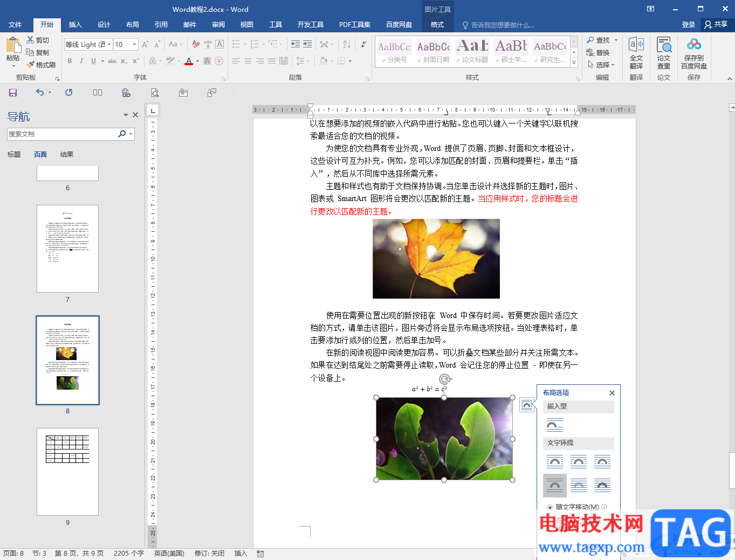Toggle the Tight wrapping layout option
Screen dimensions: 735x560
coord(579,462)
